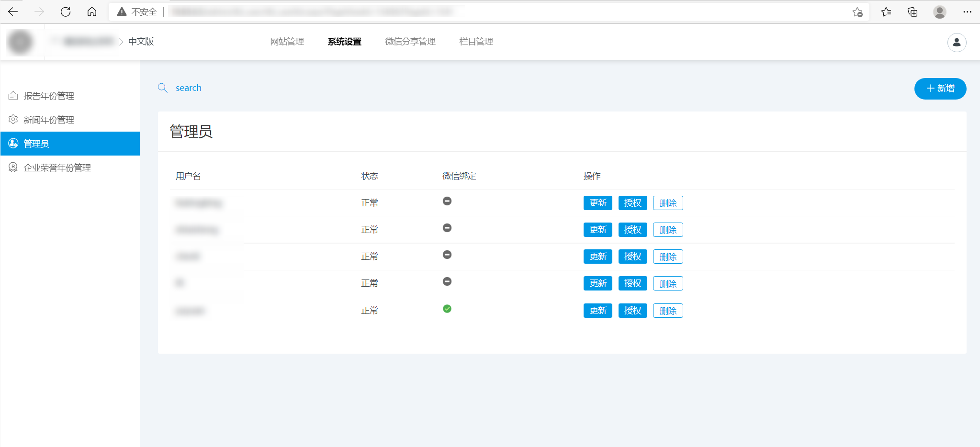Click the 新增 button
The image size is (980, 447).
click(x=940, y=89)
